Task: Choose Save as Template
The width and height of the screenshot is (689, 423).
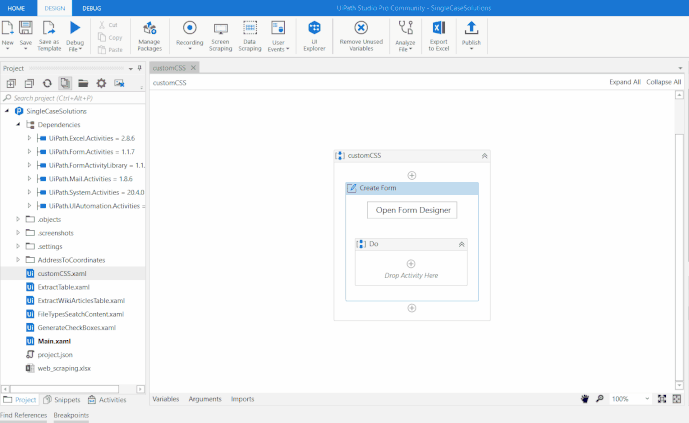Action: click(x=49, y=35)
